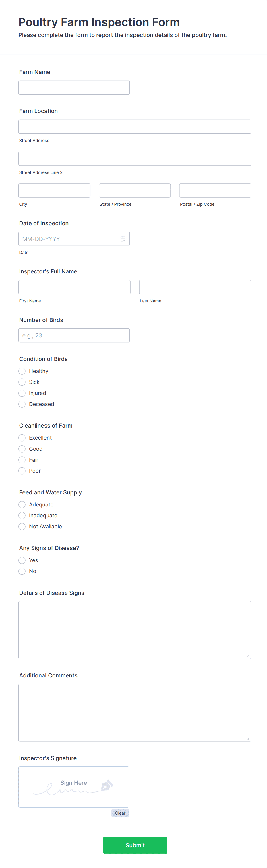Screen dimensions: 267x868
Task: Select Poor cleanliness rating
Action: pos(22,471)
